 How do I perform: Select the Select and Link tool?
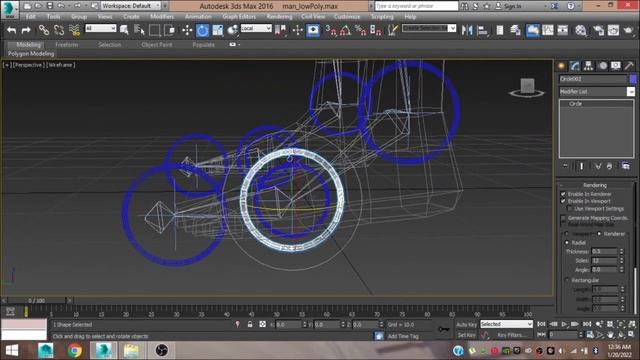[44, 30]
